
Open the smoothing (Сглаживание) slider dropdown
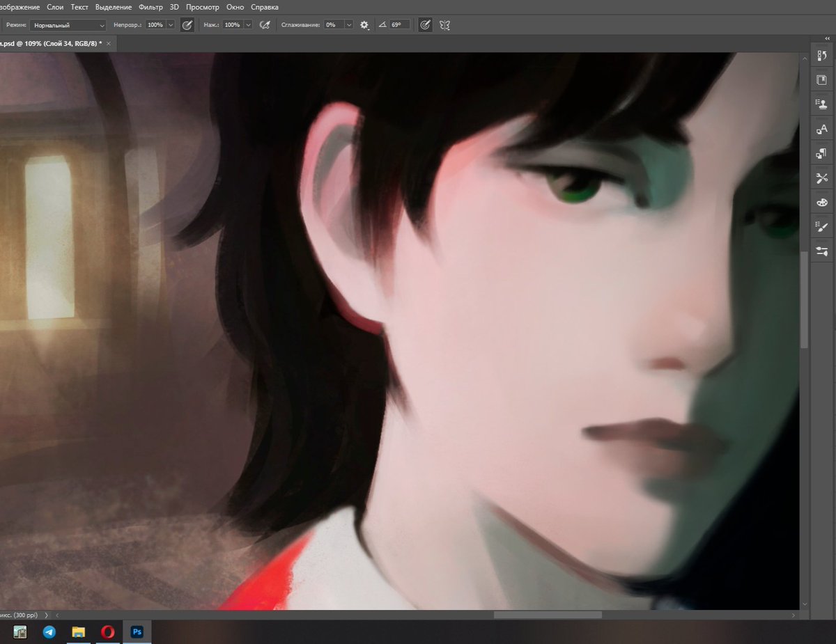pyautogui.click(x=349, y=24)
